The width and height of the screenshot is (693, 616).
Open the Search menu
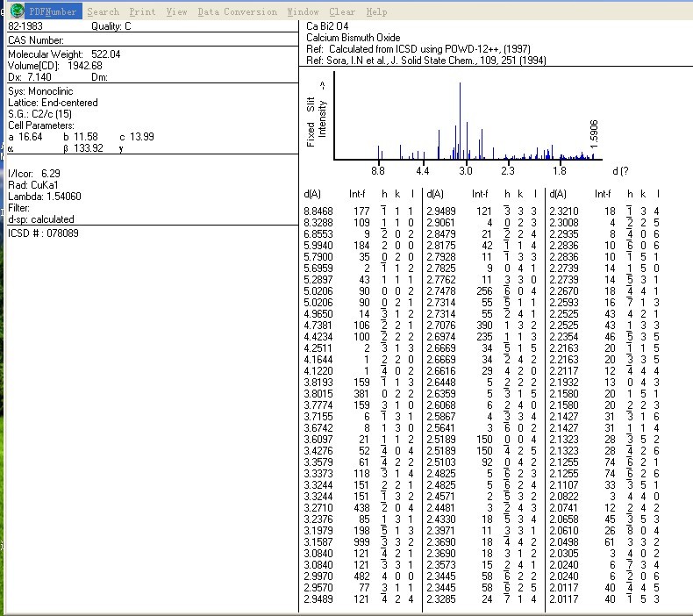click(x=103, y=12)
